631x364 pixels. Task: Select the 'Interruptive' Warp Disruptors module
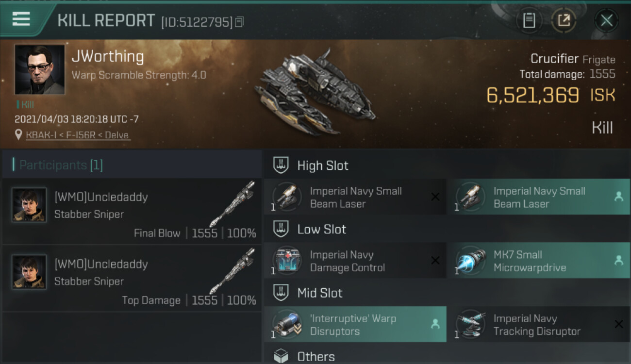(x=355, y=325)
